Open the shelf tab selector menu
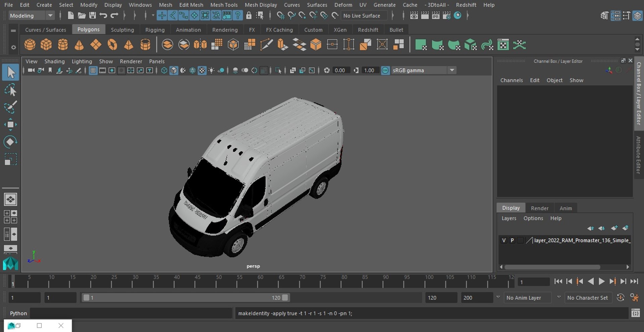The height and width of the screenshot is (332, 644). coord(13,30)
